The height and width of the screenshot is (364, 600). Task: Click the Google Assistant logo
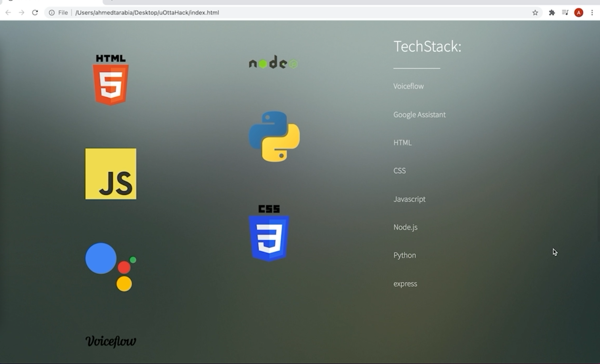(x=111, y=267)
